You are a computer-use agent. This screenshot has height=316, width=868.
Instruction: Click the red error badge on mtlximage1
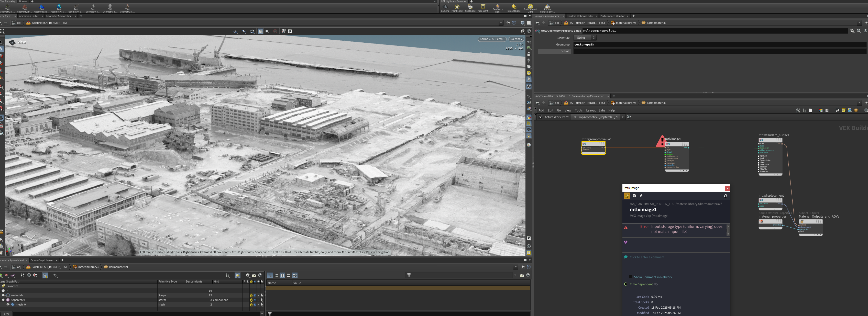pyautogui.click(x=661, y=141)
